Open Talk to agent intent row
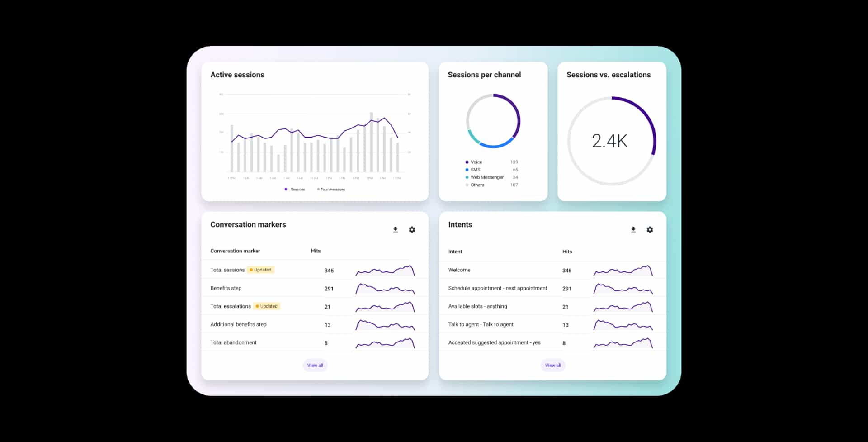This screenshot has height=442, width=868. coord(481,324)
